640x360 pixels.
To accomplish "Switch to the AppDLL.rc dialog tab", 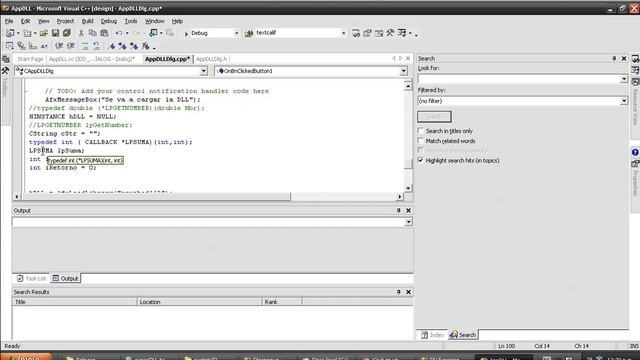I will [92, 59].
